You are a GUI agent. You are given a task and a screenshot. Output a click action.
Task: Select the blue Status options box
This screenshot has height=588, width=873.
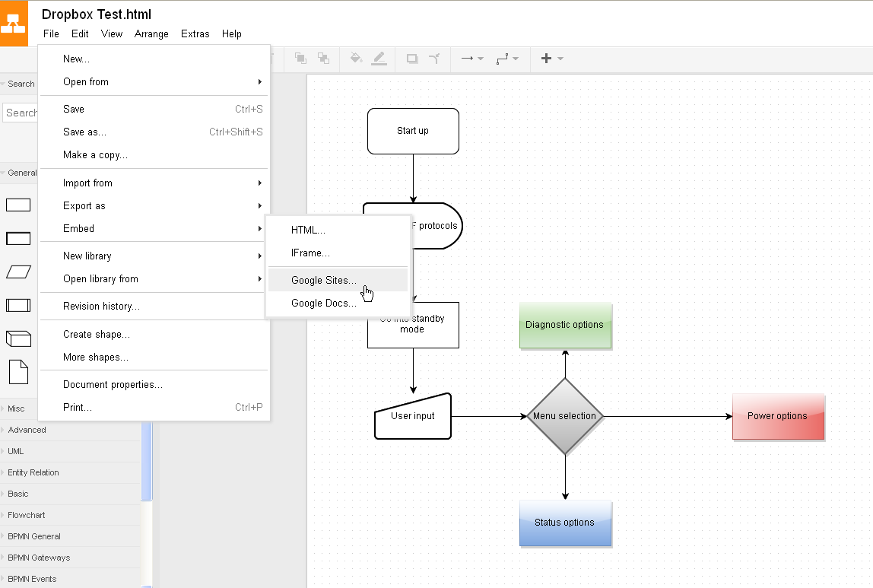point(566,523)
